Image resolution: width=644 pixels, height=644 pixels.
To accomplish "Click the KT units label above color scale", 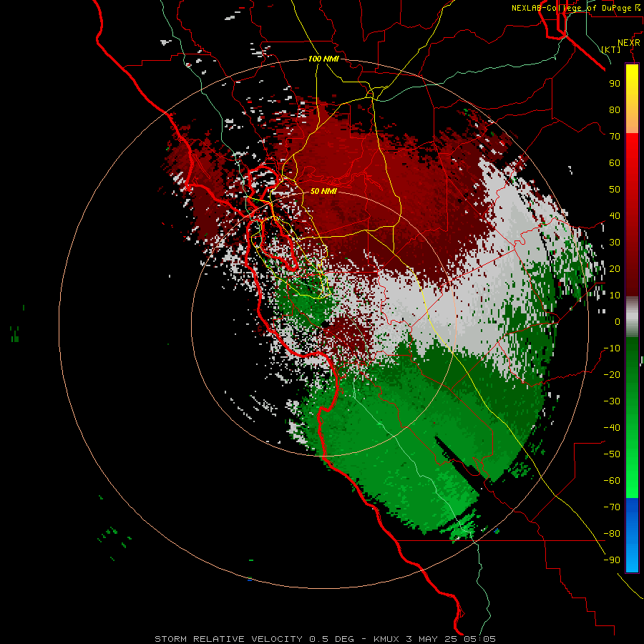I will point(611,49).
